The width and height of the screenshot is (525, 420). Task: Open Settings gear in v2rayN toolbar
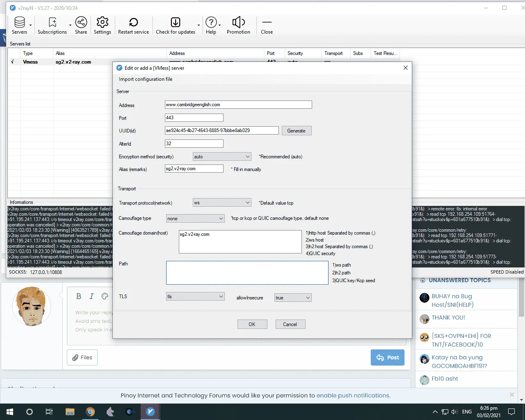tap(102, 22)
